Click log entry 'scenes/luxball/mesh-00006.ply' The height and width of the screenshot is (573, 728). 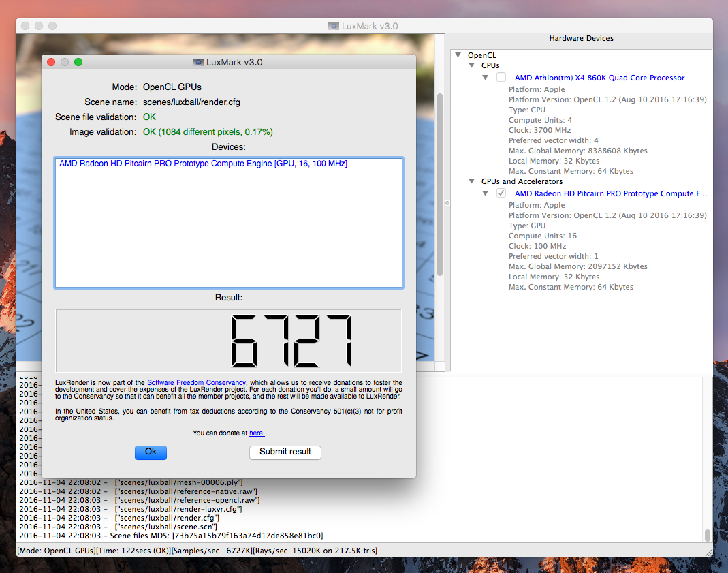131,482
